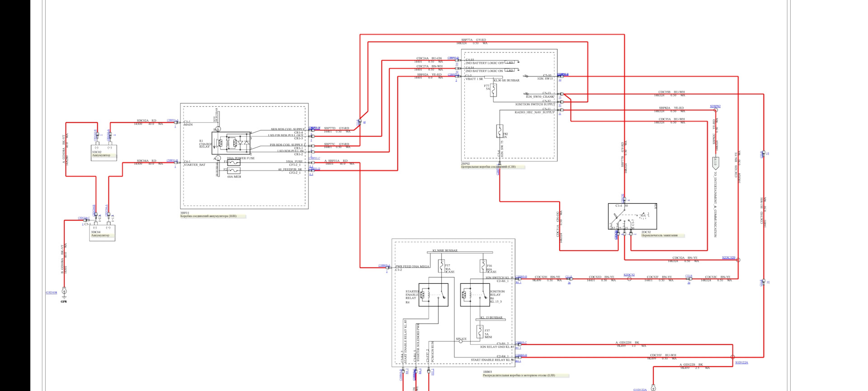Select the 2DC32 ignition switch symbol
Screen dimensions: 868x391
coord(632,216)
